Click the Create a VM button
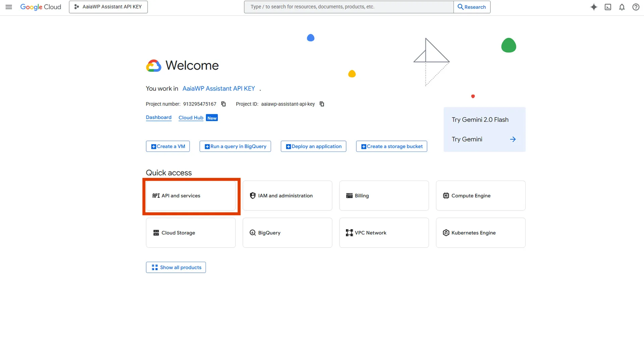 click(168, 146)
